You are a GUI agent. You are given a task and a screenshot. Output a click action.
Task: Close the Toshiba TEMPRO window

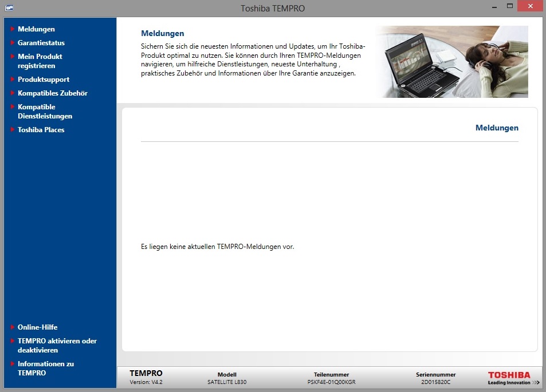tap(531, 6)
